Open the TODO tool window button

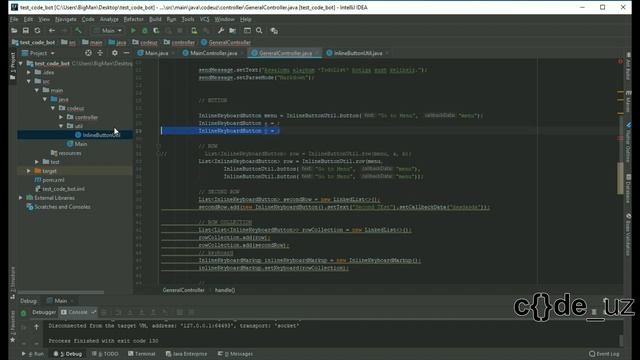(x=105, y=354)
